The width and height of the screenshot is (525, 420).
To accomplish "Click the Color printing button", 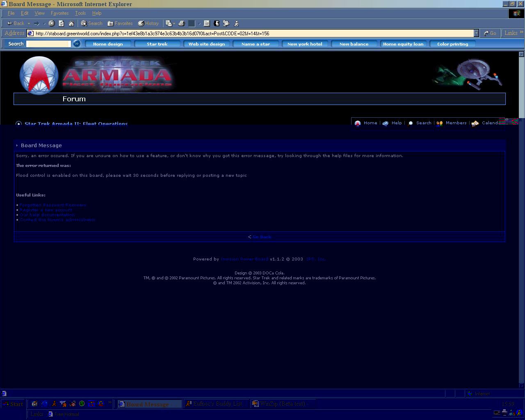I will [x=452, y=44].
